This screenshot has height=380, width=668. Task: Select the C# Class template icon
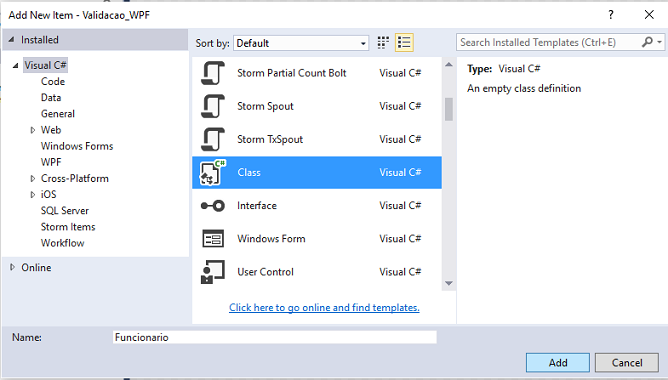213,173
